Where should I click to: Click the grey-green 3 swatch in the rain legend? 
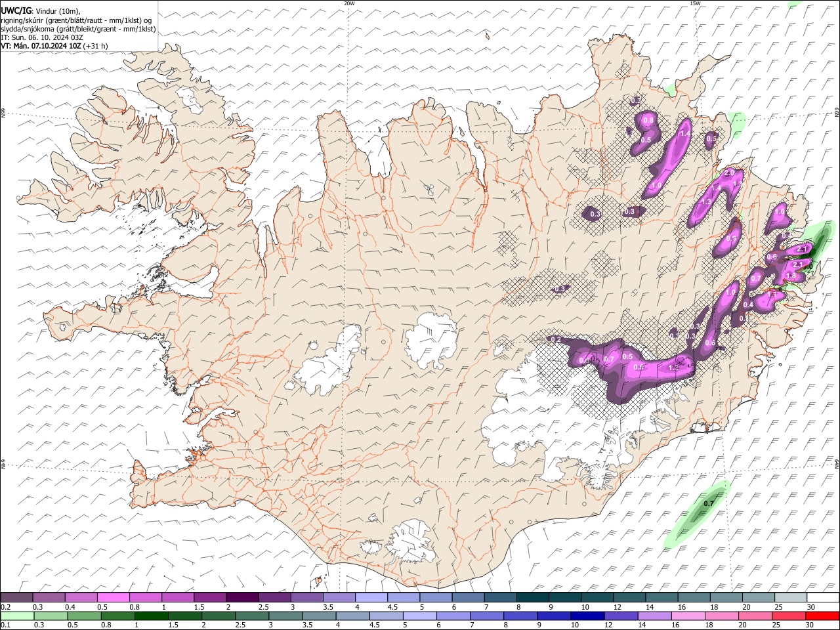285,616
